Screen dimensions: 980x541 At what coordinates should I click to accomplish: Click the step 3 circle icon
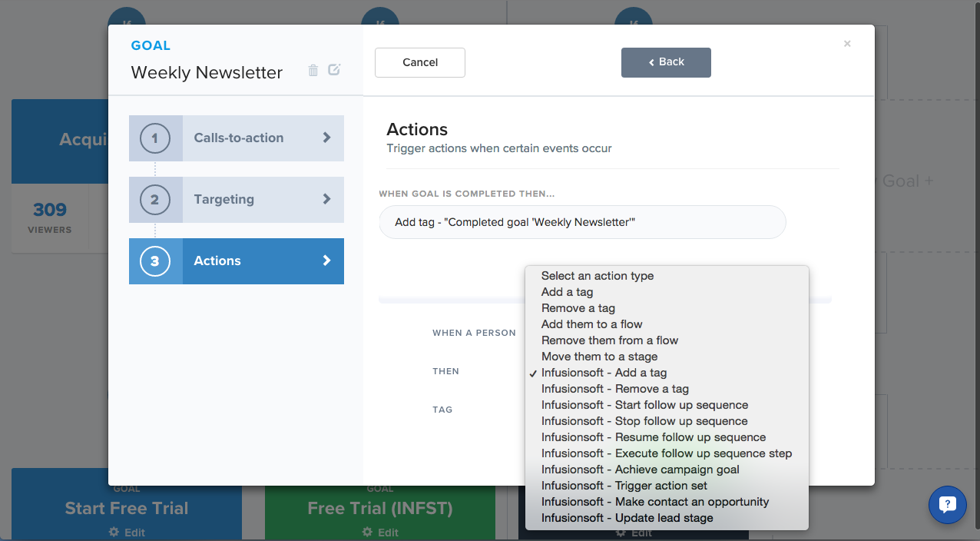pyautogui.click(x=155, y=261)
